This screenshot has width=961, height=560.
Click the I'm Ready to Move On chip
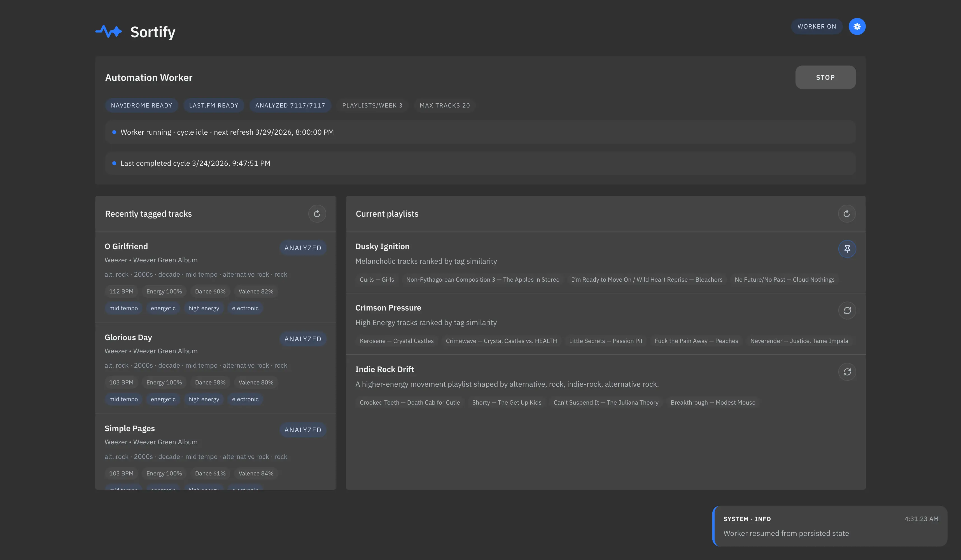coord(647,279)
